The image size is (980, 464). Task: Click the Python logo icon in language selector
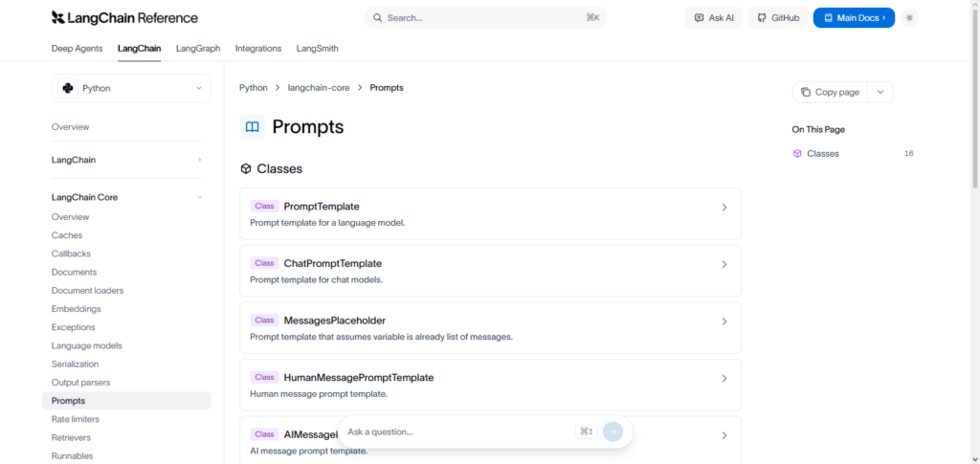68,88
